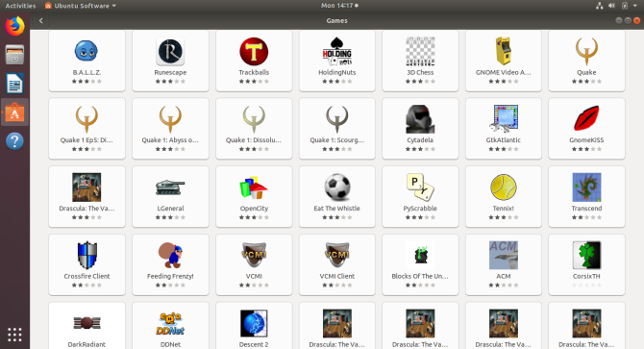Select Quake 1: Abyss icon
Screen dimensions: 644x349
coord(170,119)
